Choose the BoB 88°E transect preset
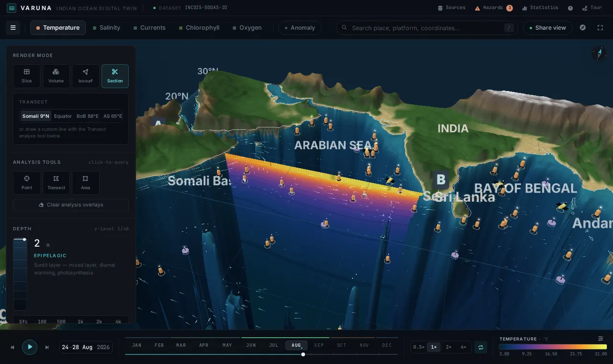The width and height of the screenshot is (613, 364). (88, 116)
